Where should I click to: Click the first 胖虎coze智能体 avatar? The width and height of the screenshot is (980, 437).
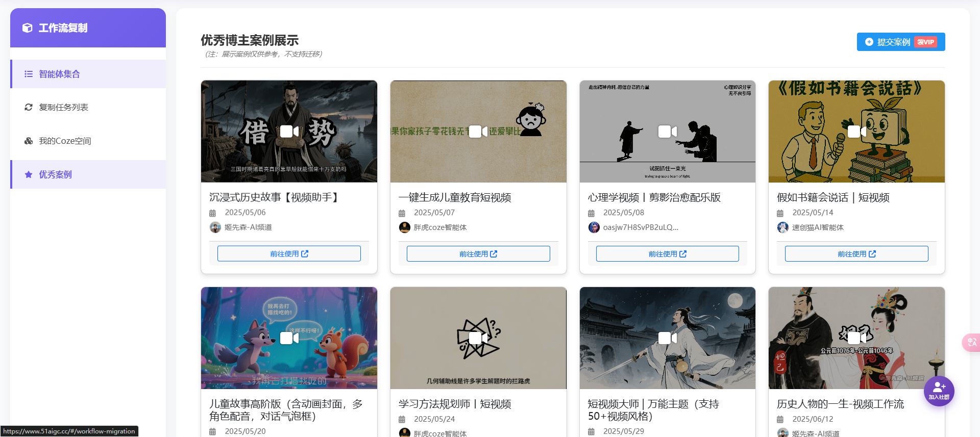tap(405, 227)
